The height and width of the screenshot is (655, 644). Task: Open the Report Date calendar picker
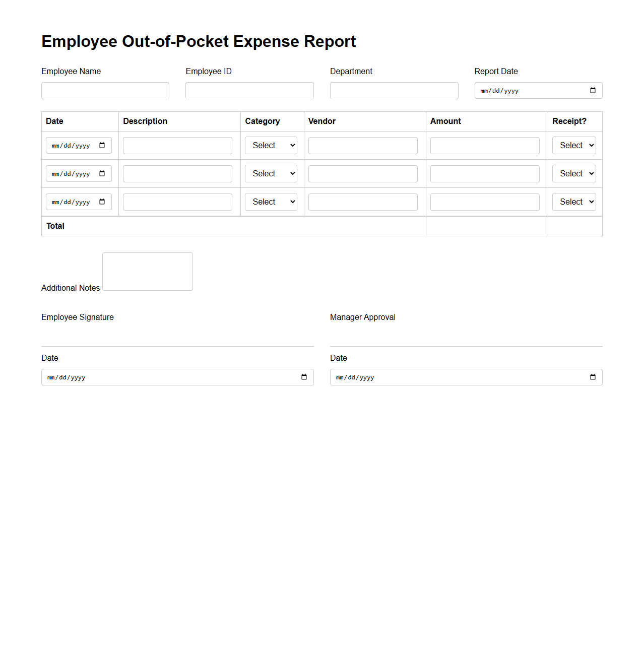(593, 90)
